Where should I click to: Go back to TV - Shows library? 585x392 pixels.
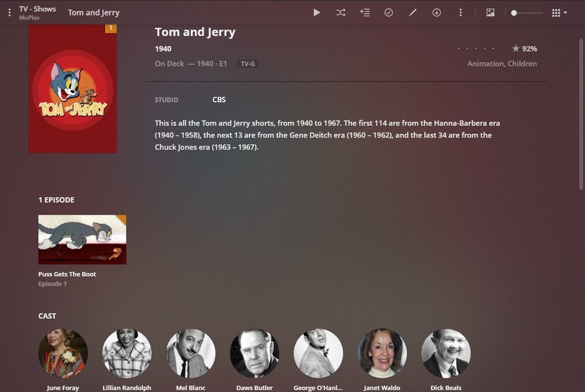pos(37,9)
